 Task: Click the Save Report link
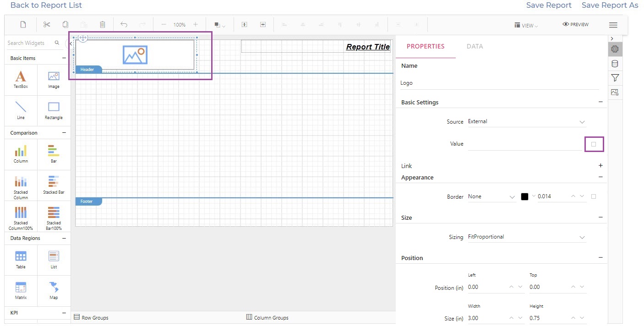coord(549,5)
